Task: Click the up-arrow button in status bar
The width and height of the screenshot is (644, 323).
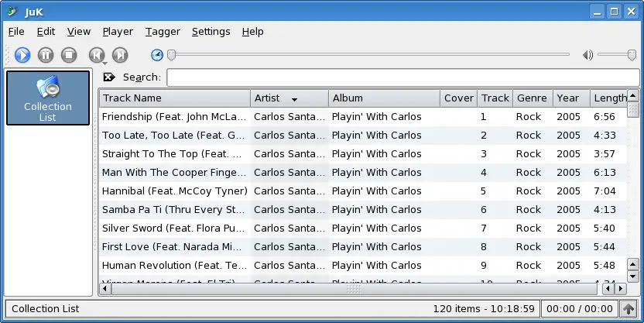Action: point(631,309)
